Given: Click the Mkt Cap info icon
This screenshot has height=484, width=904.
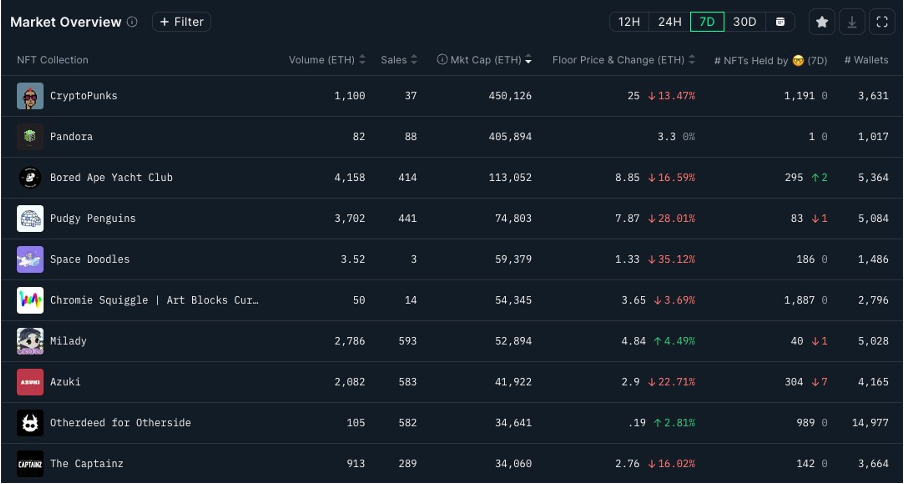Looking at the screenshot, I should point(442,59).
